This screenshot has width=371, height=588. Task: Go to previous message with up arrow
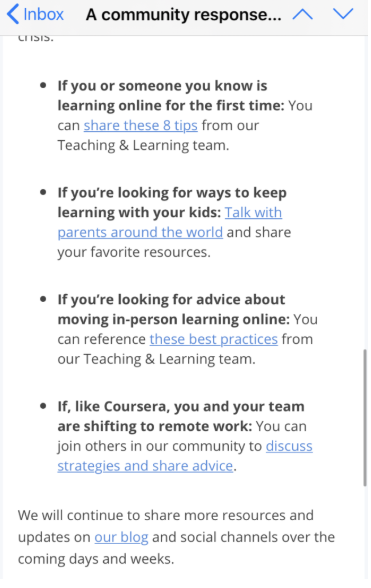pyautogui.click(x=303, y=14)
